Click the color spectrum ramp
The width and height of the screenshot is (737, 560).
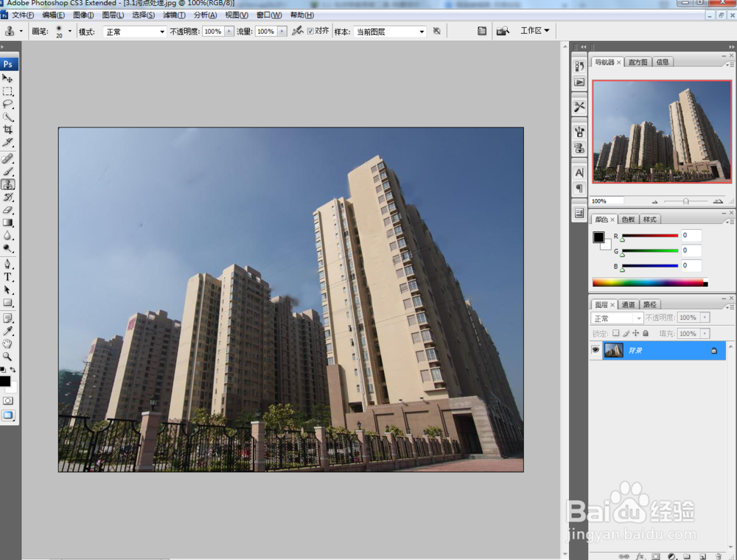click(x=650, y=282)
